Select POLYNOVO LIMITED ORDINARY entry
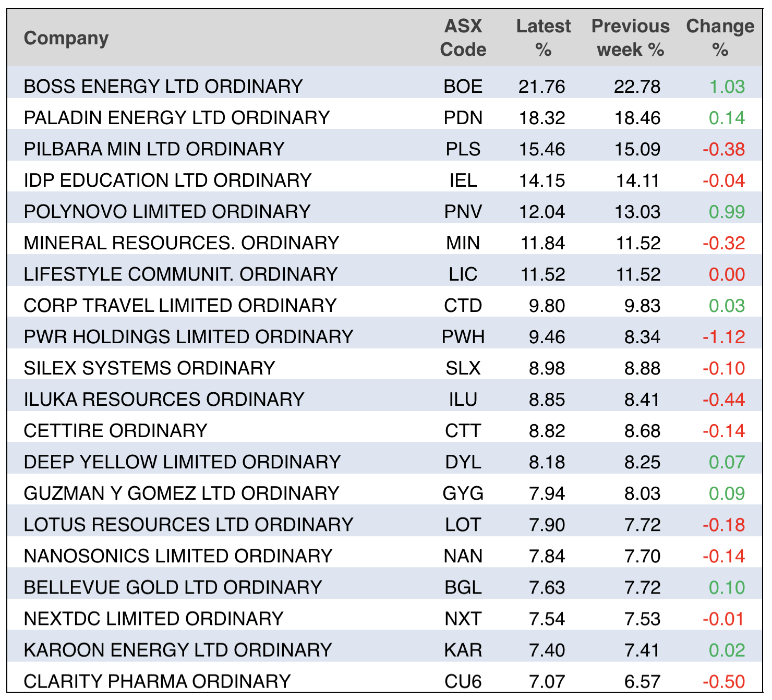772x700 pixels. (167, 212)
